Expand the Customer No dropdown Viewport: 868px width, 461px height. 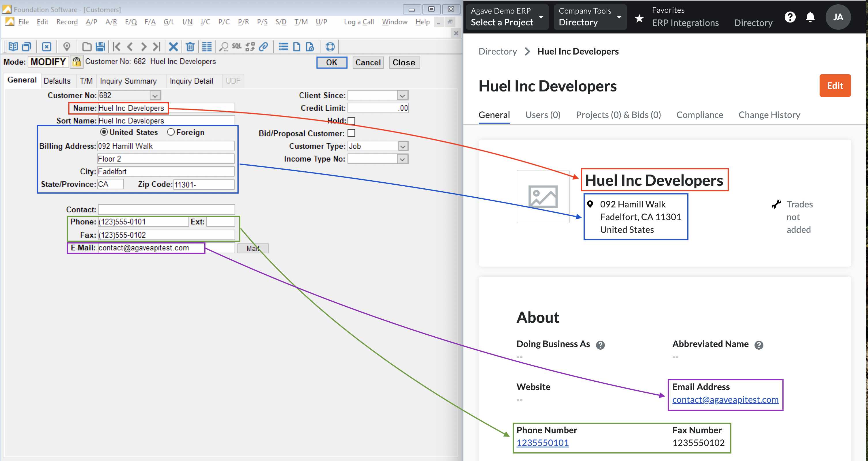[x=155, y=95]
